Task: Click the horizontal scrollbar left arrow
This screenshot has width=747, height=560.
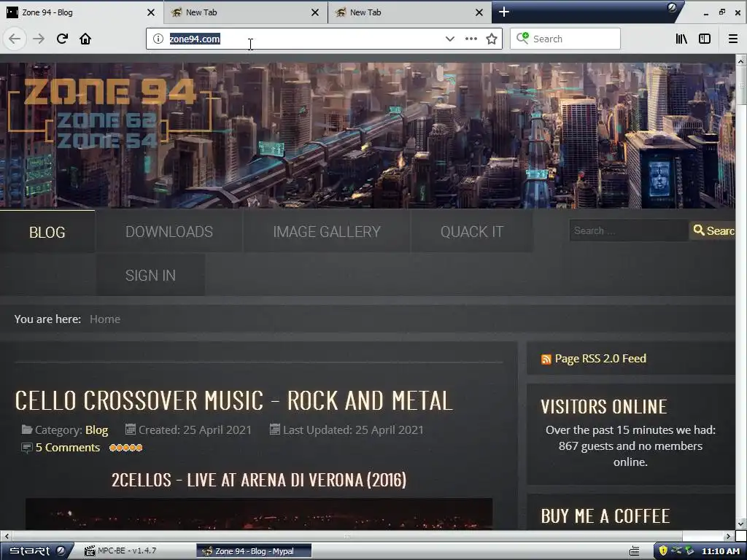Action: click(6, 536)
